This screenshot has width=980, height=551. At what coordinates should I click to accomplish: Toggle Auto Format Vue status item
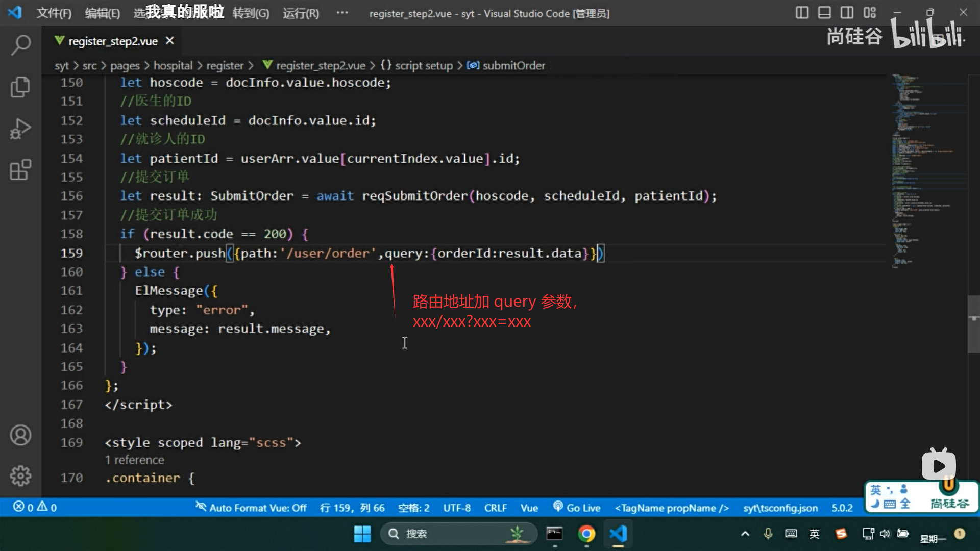click(251, 508)
